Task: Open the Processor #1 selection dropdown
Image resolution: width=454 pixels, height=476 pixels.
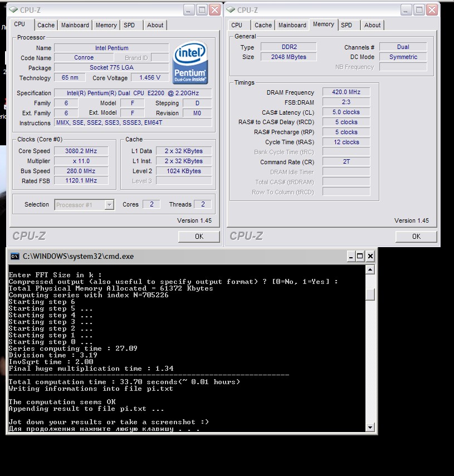Action: 109,205
